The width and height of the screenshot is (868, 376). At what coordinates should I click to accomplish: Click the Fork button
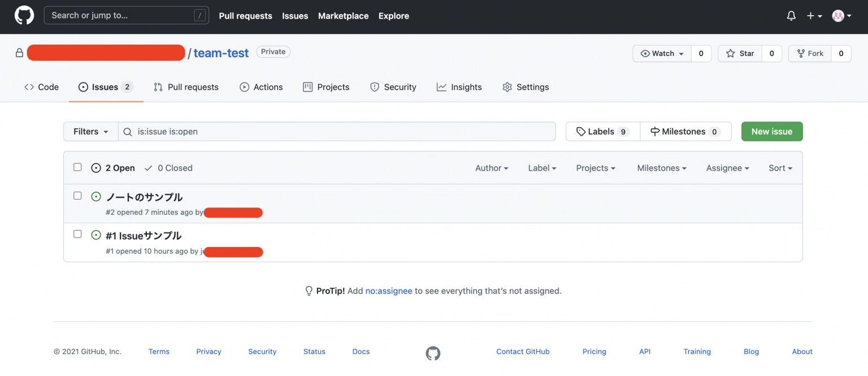(x=810, y=53)
